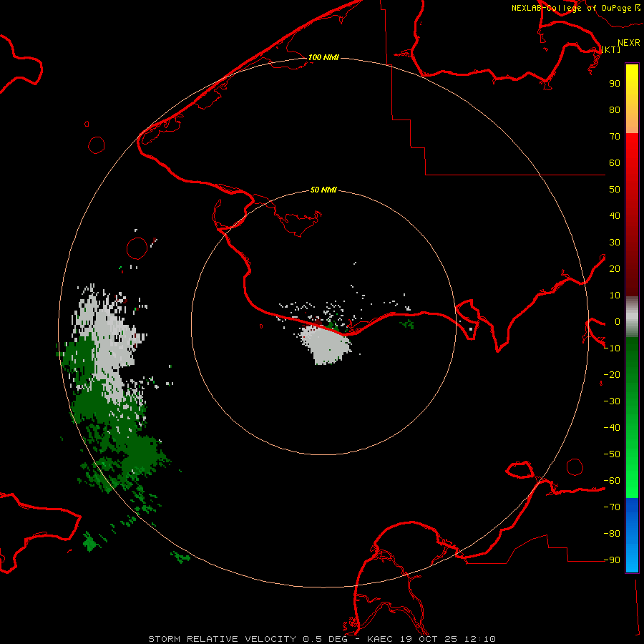Click the gray echo cluster near the radar center
The image size is (644, 644).
tap(326, 344)
